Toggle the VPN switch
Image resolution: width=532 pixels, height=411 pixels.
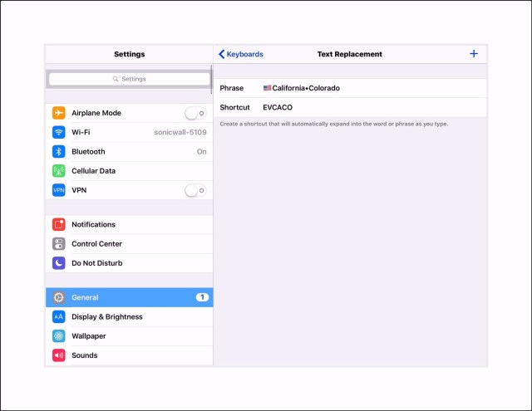[x=195, y=190]
